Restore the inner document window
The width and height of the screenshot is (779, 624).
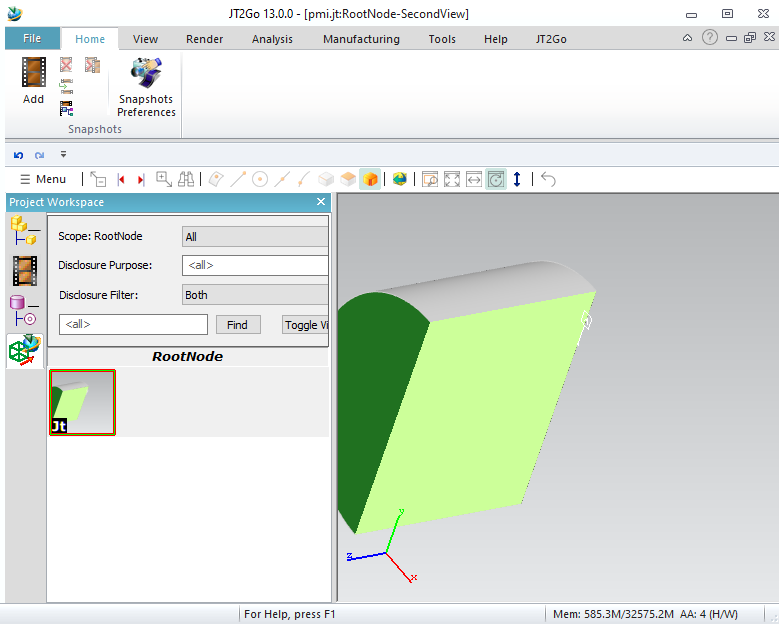[750, 37]
